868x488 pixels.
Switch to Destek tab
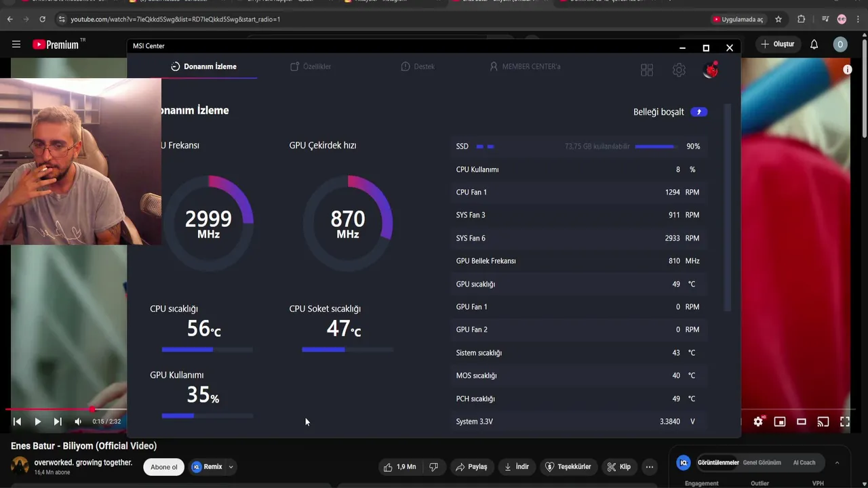tap(418, 66)
